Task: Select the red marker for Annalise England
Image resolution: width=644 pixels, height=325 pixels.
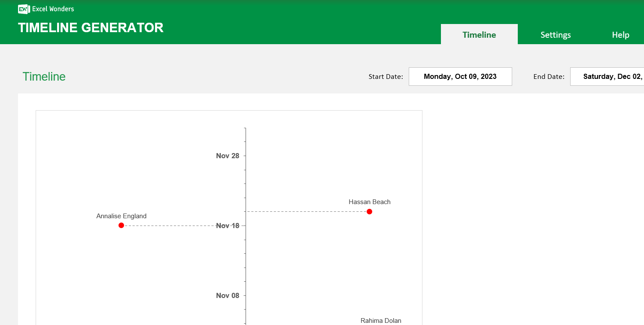Action: (x=122, y=225)
